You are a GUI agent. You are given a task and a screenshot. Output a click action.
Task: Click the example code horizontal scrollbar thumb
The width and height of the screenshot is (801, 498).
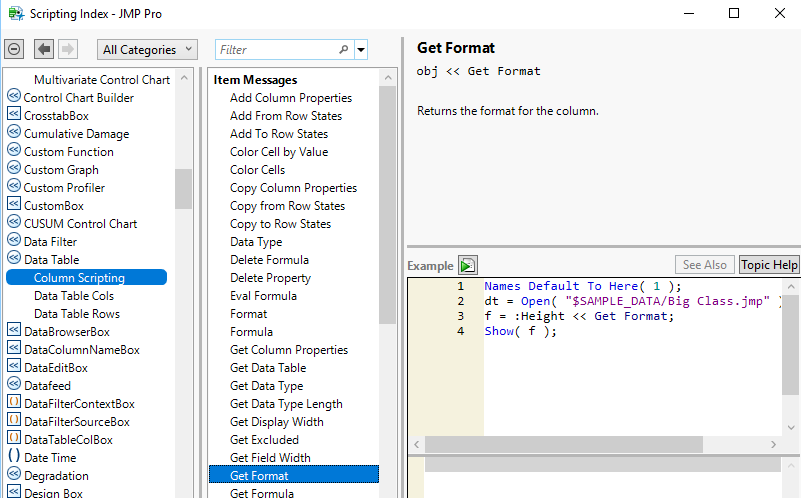click(x=563, y=444)
